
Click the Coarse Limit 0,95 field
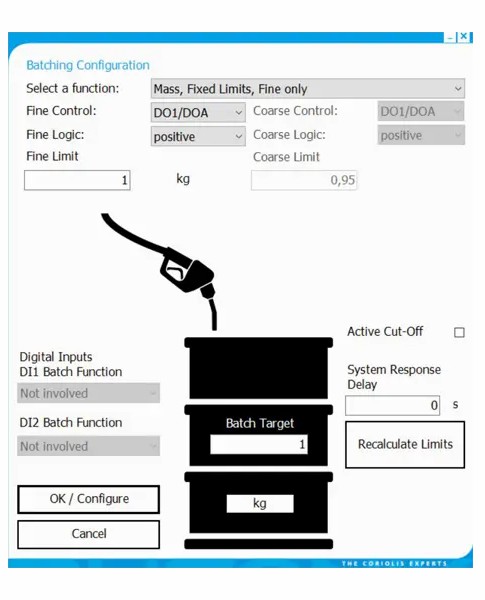(x=304, y=180)
